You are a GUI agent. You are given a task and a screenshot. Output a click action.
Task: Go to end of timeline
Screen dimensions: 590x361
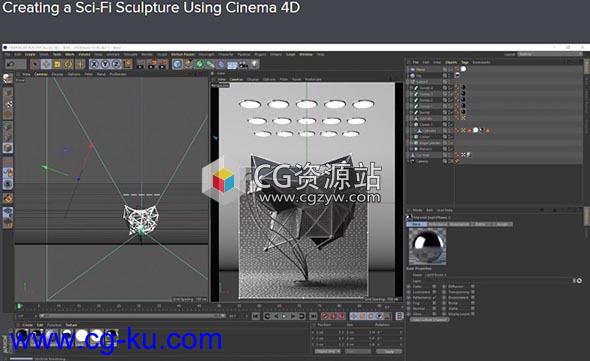[x=313, y=316]
